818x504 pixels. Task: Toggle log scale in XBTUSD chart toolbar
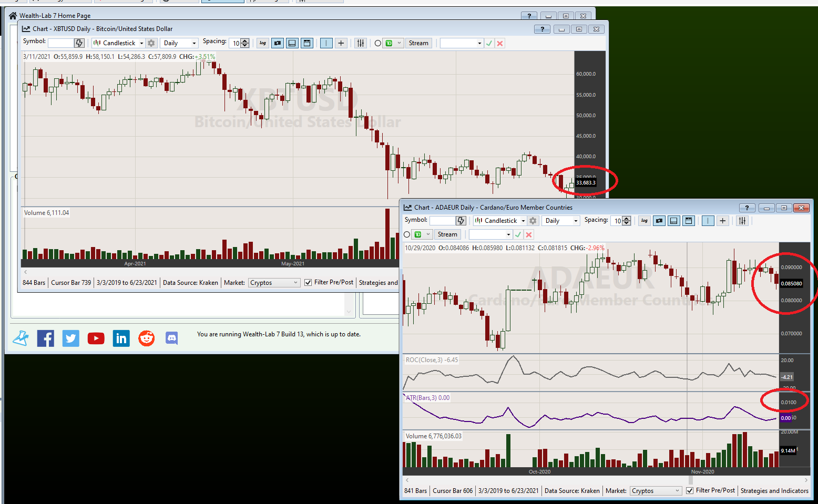(263, 43)
